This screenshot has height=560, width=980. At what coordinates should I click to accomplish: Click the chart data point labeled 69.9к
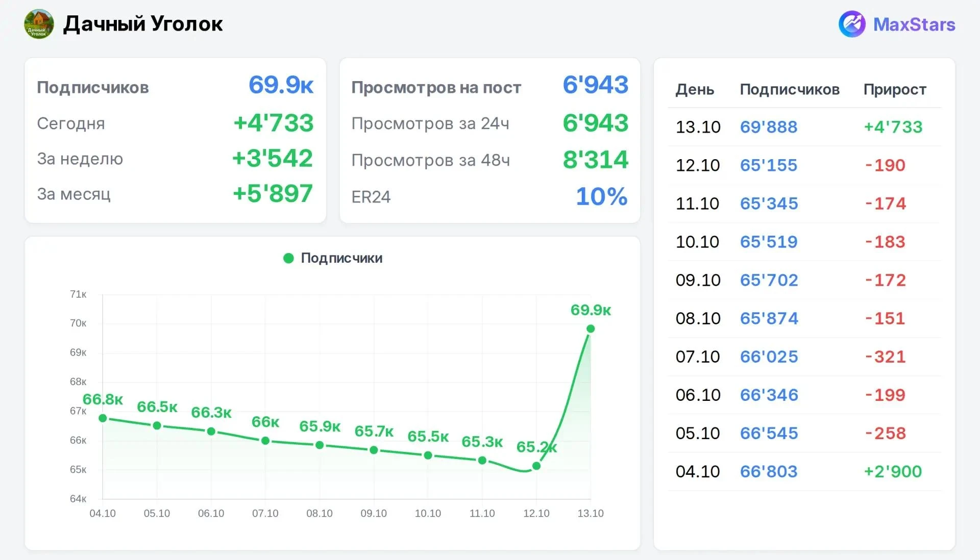point(591,328)
